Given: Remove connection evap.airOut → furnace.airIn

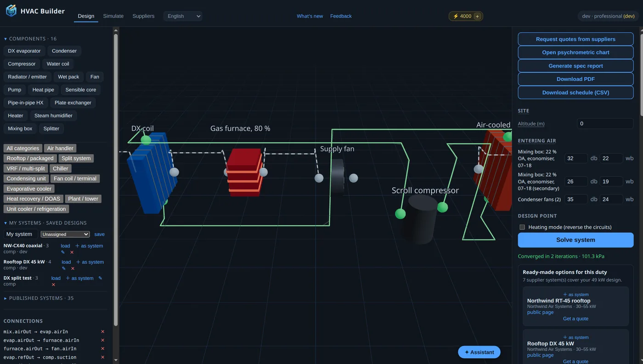Looking at the screenshot, I should click(x=102, y=340).
